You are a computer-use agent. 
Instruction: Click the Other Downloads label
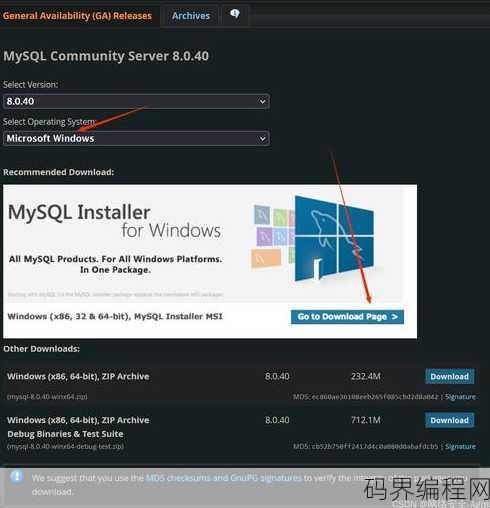click(42, 349)
